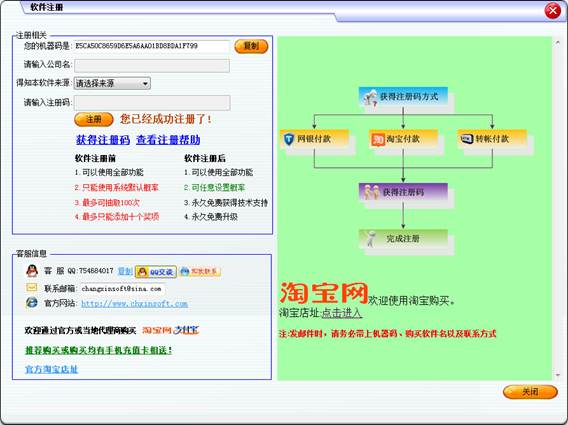
Task: Focus the company name input field
Action: point(152,66)
